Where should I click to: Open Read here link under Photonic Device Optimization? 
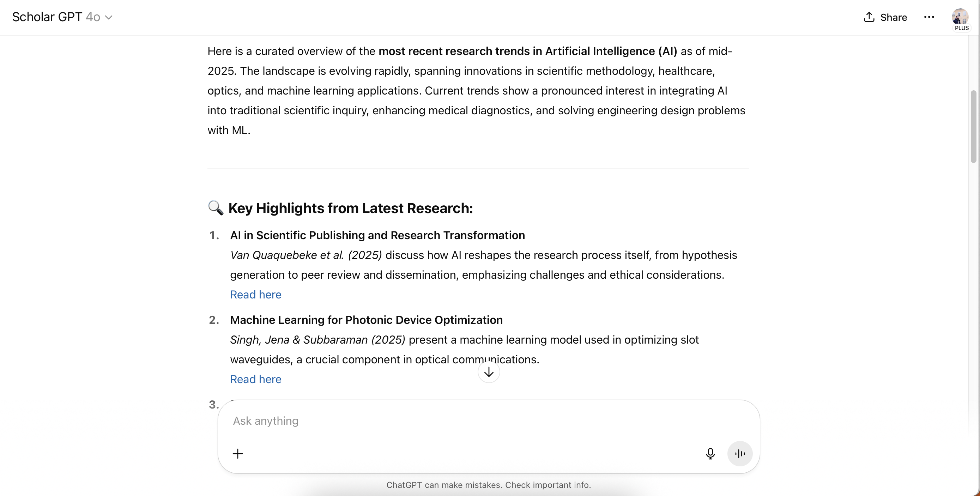coord(256,379)
